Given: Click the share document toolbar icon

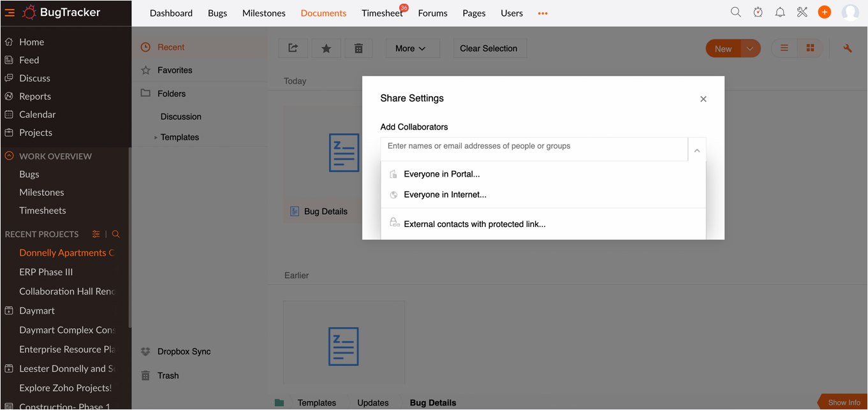Looking at the screenshot, I should click(x=293, y=48).
